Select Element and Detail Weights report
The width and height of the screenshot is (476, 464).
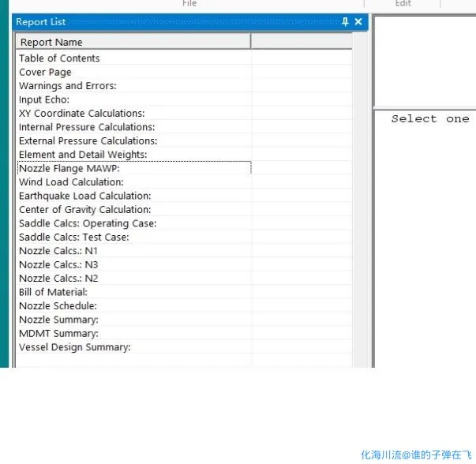click(x=83, y=155)
